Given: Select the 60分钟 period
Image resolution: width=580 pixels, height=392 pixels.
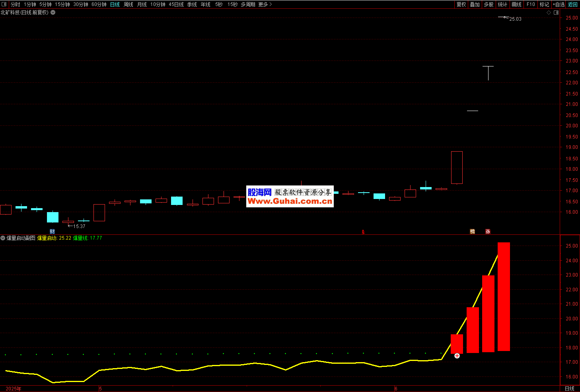Looking at the screenshot, I should [99, 4].
